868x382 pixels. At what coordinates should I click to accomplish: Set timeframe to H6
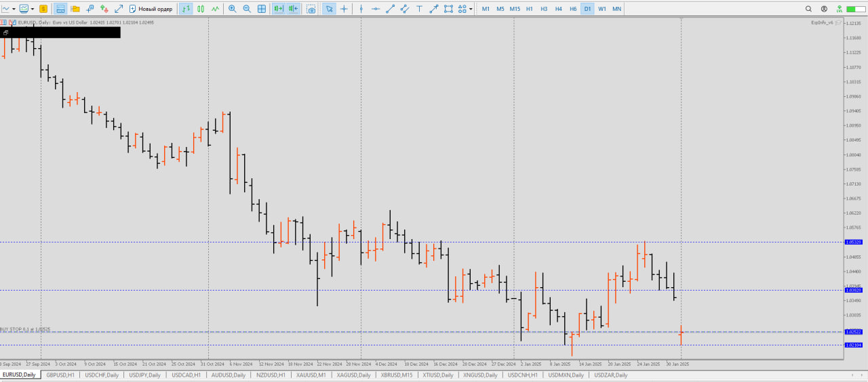click(x=573, y=9)
